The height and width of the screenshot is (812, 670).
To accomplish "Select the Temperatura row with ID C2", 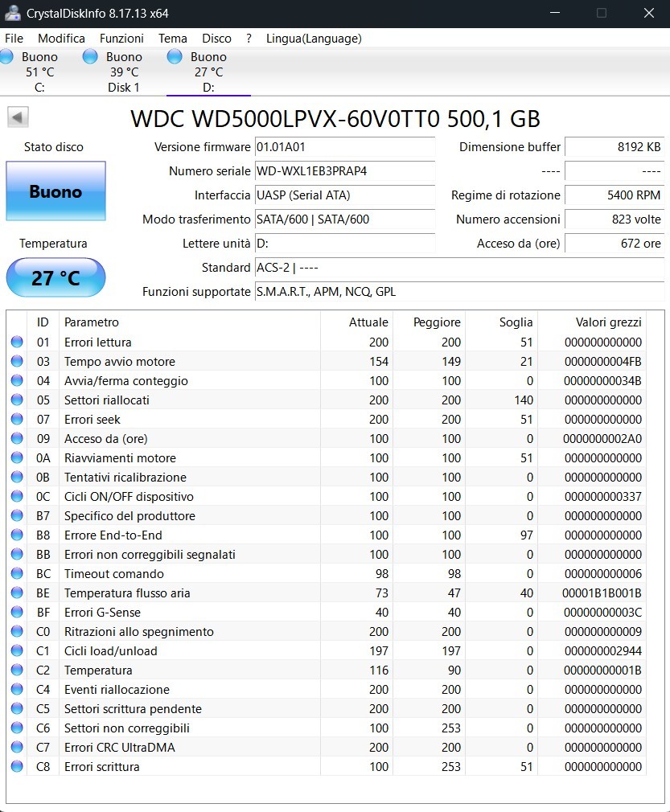I will 327,670.
